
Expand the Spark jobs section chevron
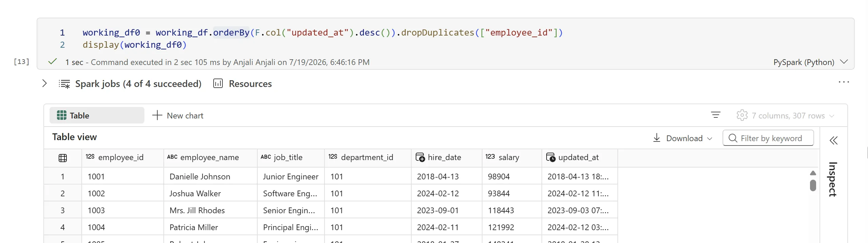tap(44, 84)
